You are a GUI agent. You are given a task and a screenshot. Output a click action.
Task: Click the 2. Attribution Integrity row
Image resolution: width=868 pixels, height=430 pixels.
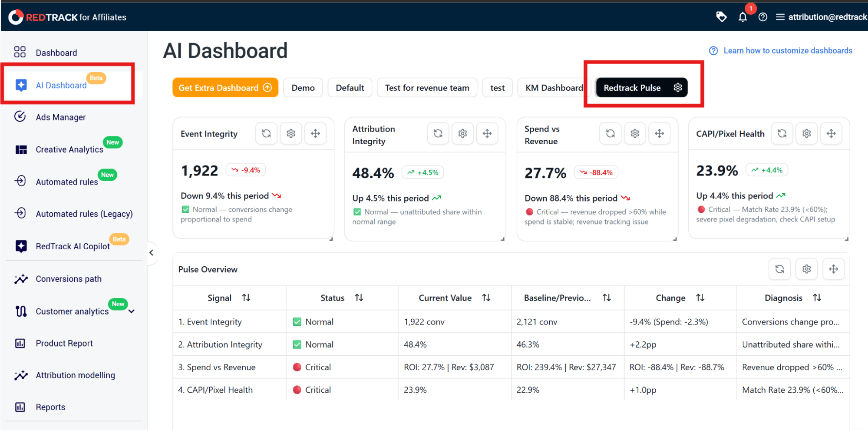point(512,344)
